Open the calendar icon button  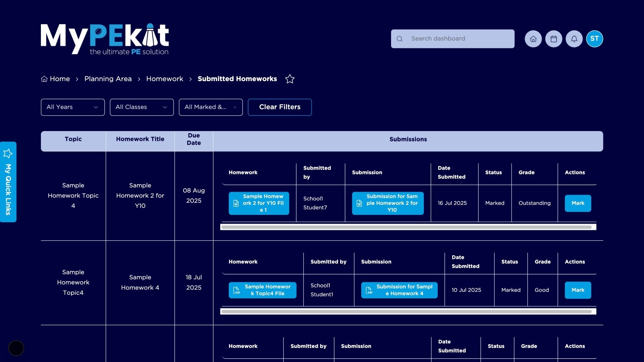tap(553, 39)
